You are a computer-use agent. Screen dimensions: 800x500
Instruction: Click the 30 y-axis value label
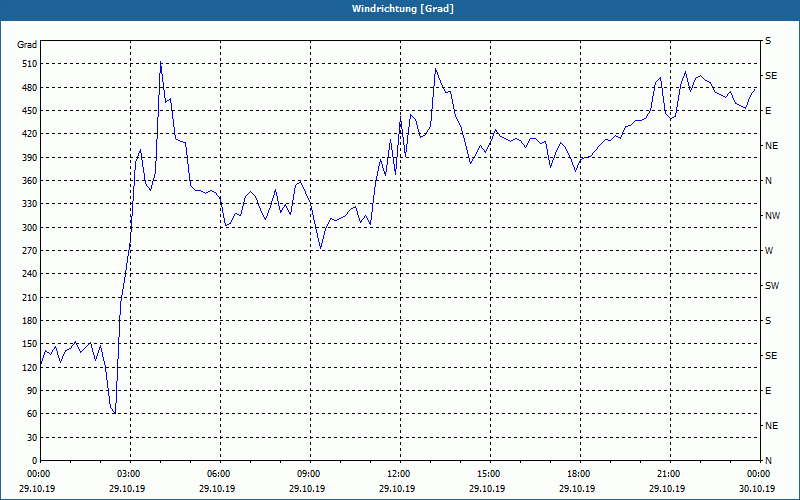tap(33, 437)
